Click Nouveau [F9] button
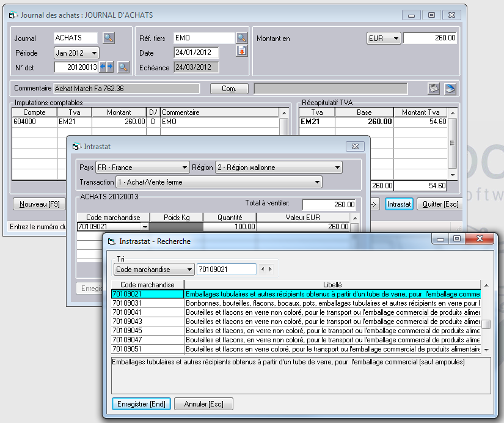Viewport: 504px width, 423px height. (39, 204)
